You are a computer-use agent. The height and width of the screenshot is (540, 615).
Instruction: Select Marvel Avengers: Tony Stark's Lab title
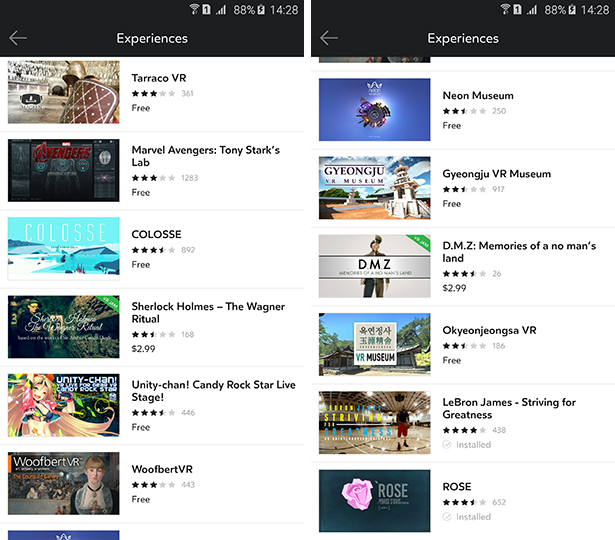206,156
